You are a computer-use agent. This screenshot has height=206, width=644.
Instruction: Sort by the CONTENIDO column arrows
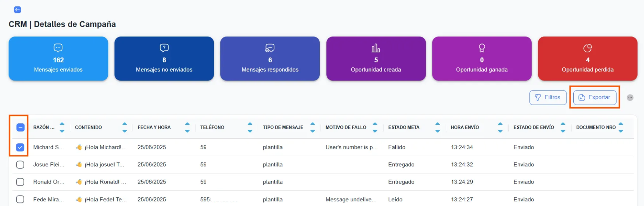[125, 127]
